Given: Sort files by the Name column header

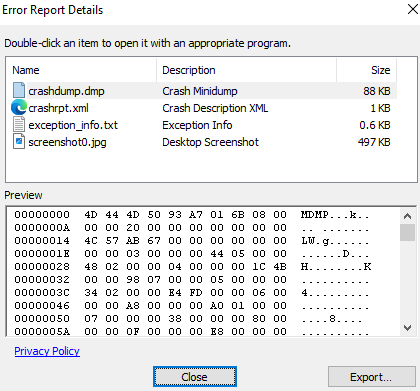Looking at the screenshot, I should point(81,70).
